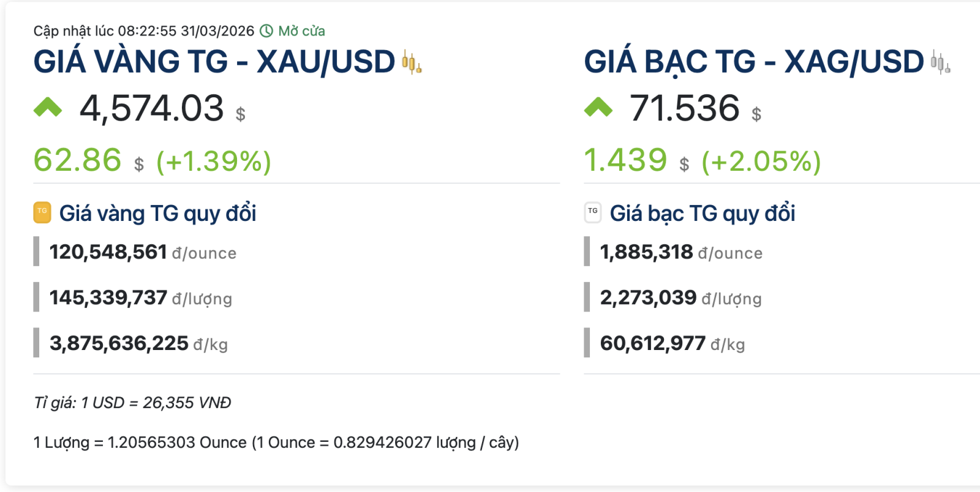Click the green clock icon beside Mở cửa
This screenshot has width=980, height=492.
266,31
